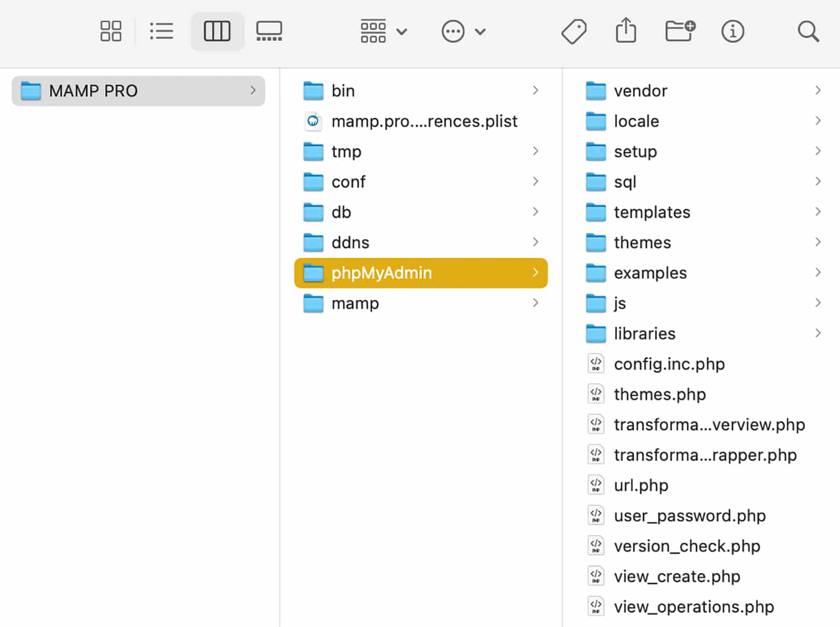Select the gallery view icon

[269, 31]
